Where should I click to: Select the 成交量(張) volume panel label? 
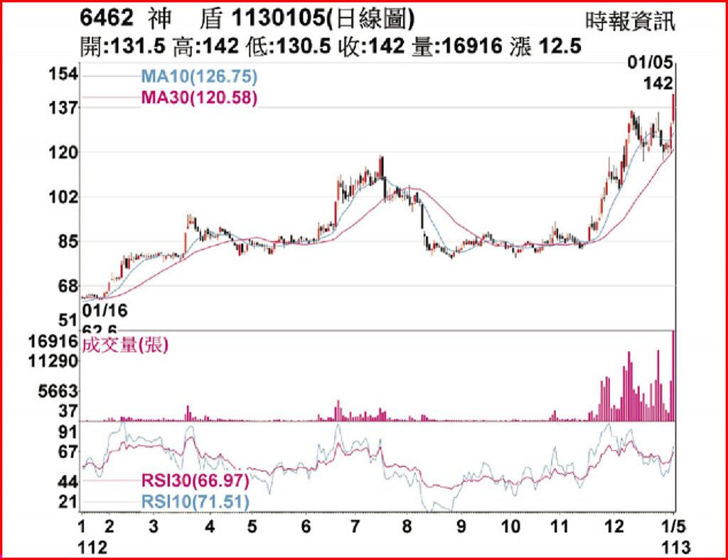pos(126,346)
